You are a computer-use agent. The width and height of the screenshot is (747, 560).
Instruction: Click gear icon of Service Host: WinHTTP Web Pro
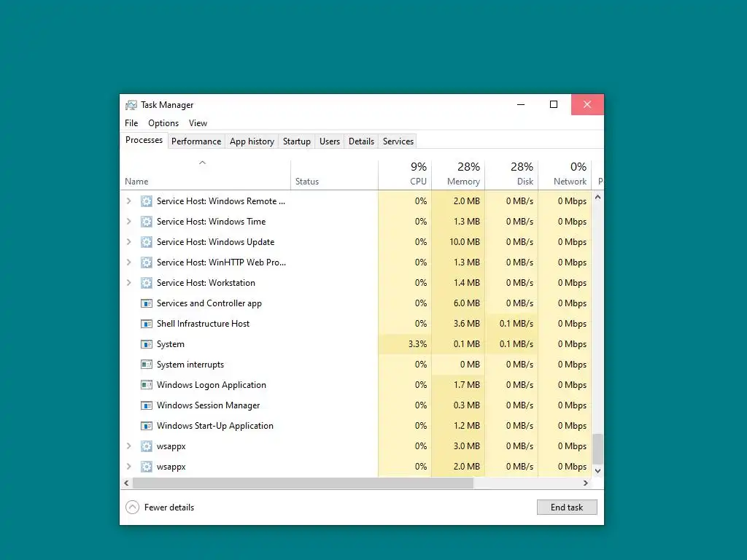tap(146, 262)
